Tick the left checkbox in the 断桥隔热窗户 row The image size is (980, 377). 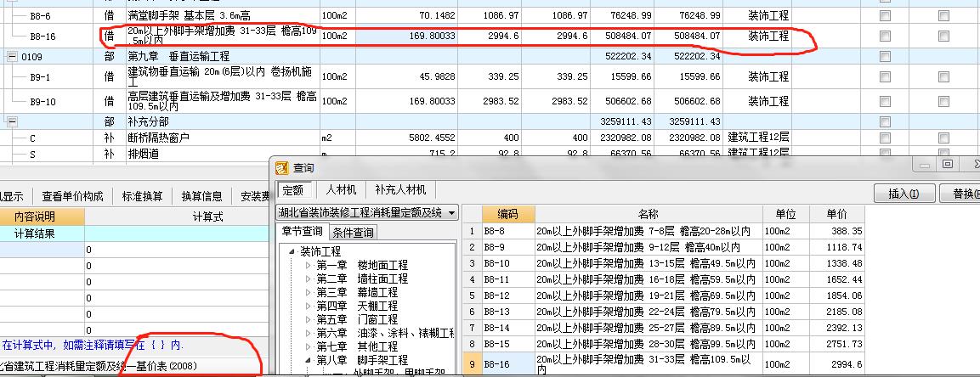[885, 138]
